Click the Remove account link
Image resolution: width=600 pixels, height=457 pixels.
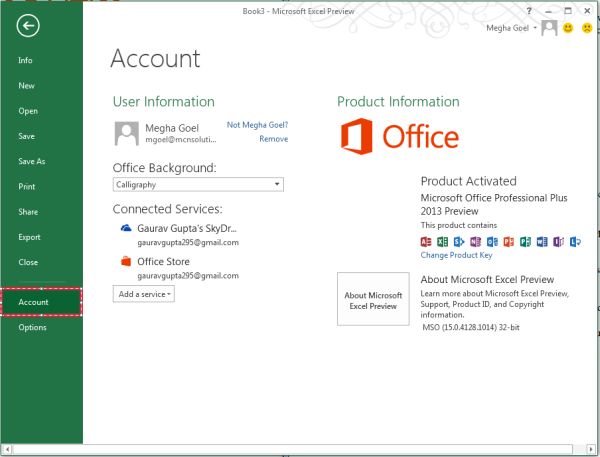tap(273, 139)
